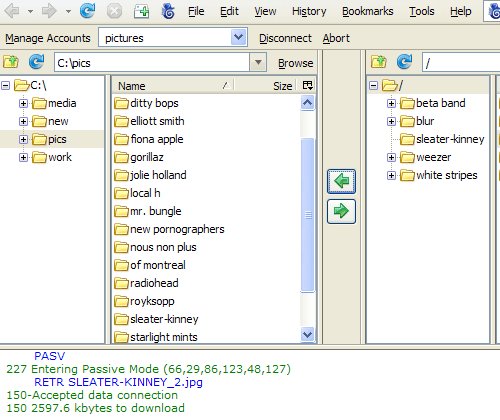Open the File menu
Screen dimensions: 500x420
click(196, 11)
